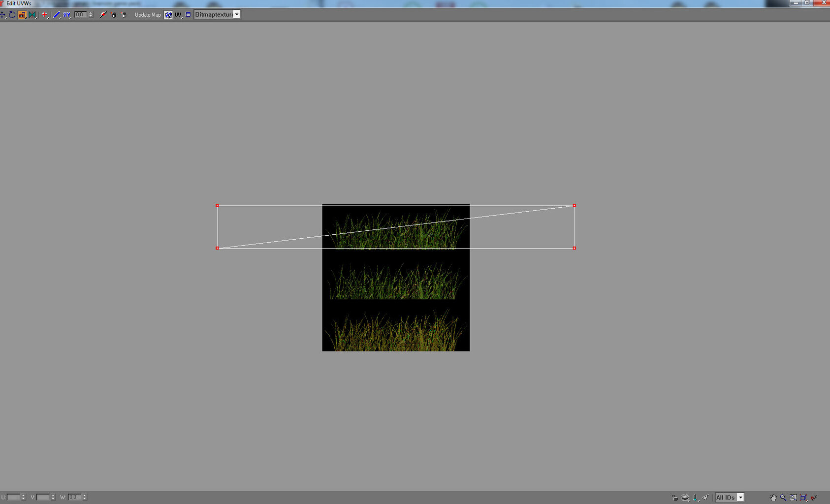Toggle the Lock Selected Vertices padlock

coord(675,498)
